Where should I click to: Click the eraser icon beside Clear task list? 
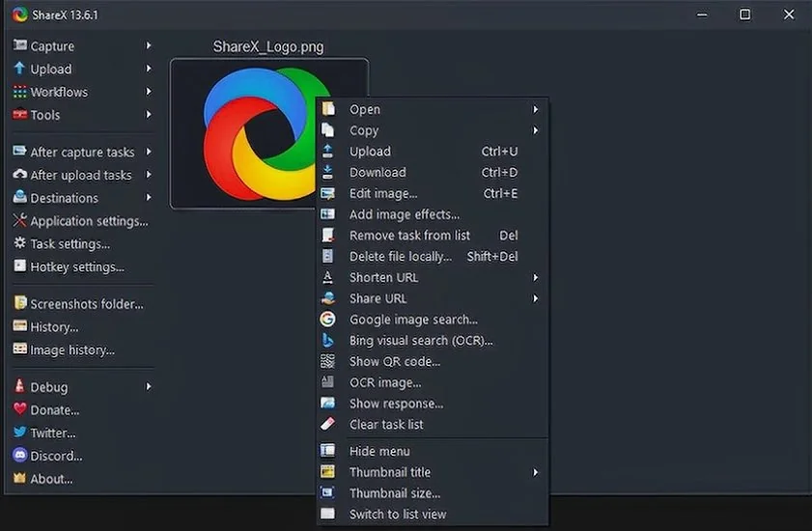click(x=327, y=424)
